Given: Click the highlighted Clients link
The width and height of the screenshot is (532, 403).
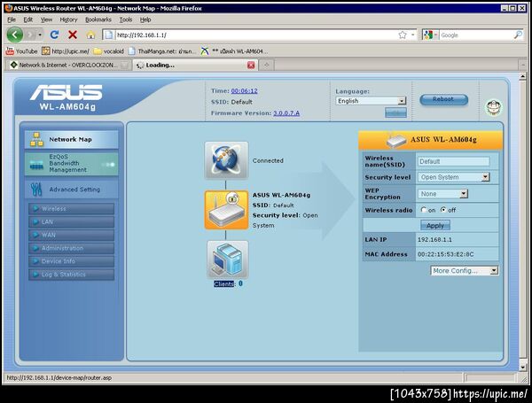Looking at the screenshot, I should [224, 283].
